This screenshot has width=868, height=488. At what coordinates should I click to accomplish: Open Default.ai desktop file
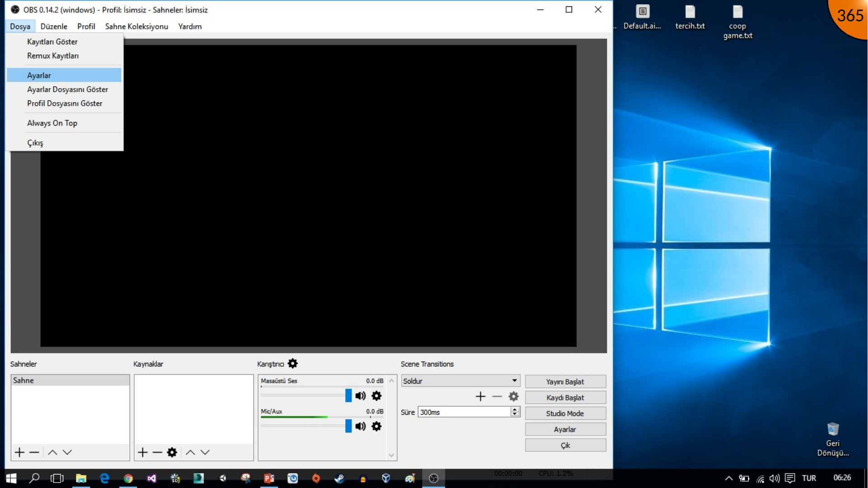(642, 17)
